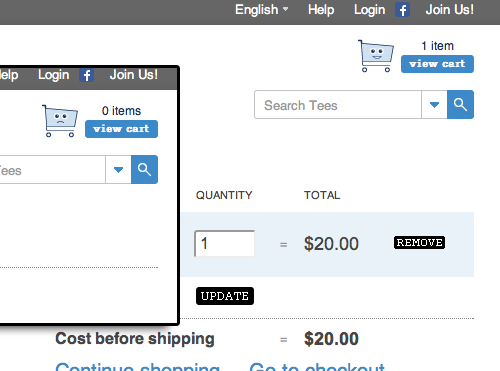The width and height of the screenshot is (500, 371).
Task: Click Join Us! in the top bar
Action: coord(449,10)
